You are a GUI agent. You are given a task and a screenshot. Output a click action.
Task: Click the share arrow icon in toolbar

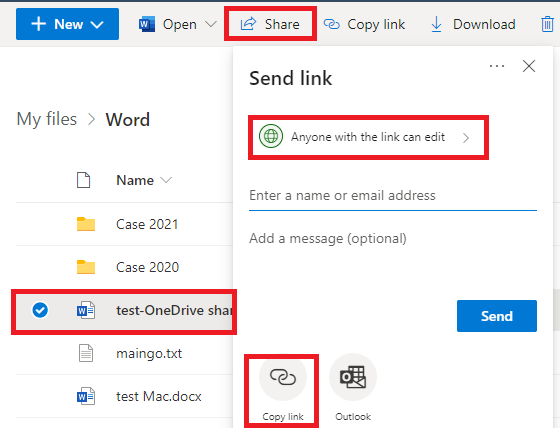(x=248, y=24)
